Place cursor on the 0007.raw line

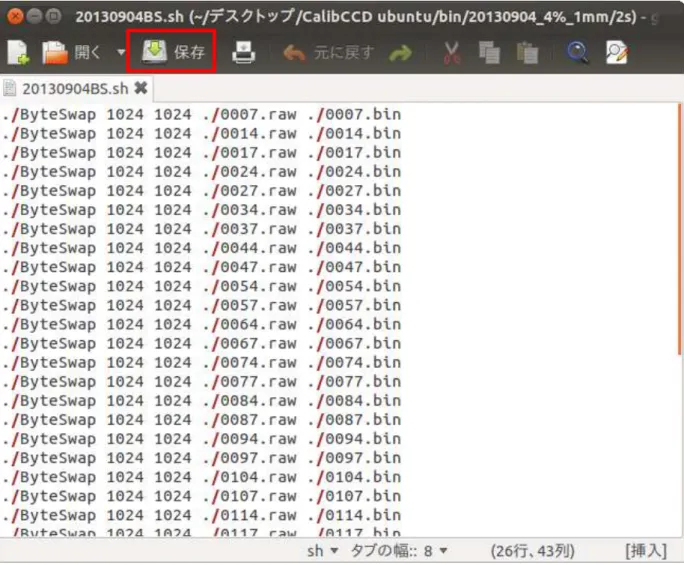201,114
